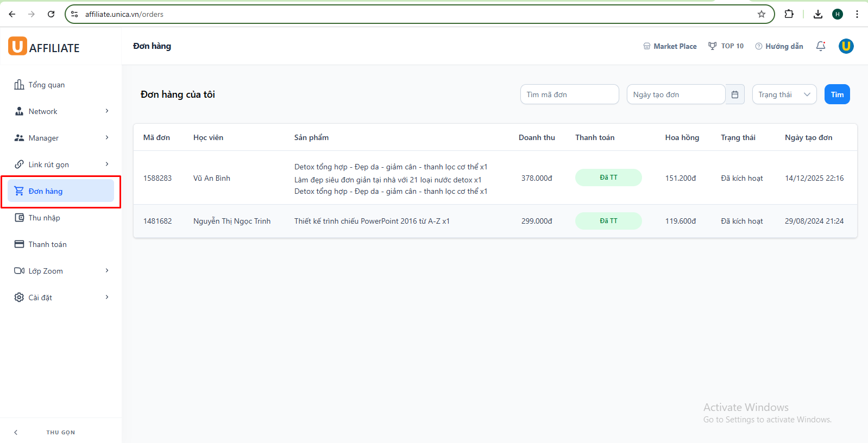This screenshot has width=868, height=443.
Task: Open browser downloads icon
Action: (x=818, y=14)
